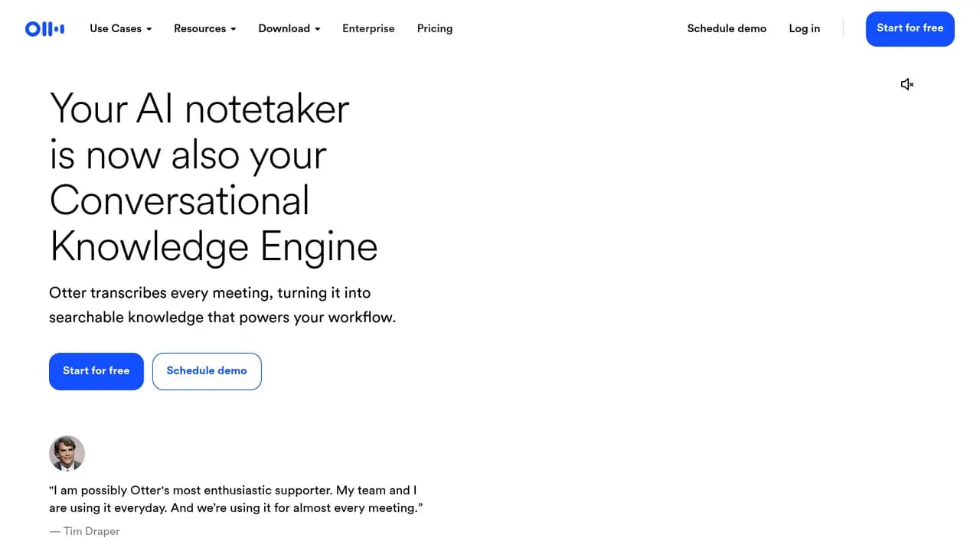Click Tim Draper's avatar photo
This screenshot has width=980, height=551.
(x=67, y=453)
